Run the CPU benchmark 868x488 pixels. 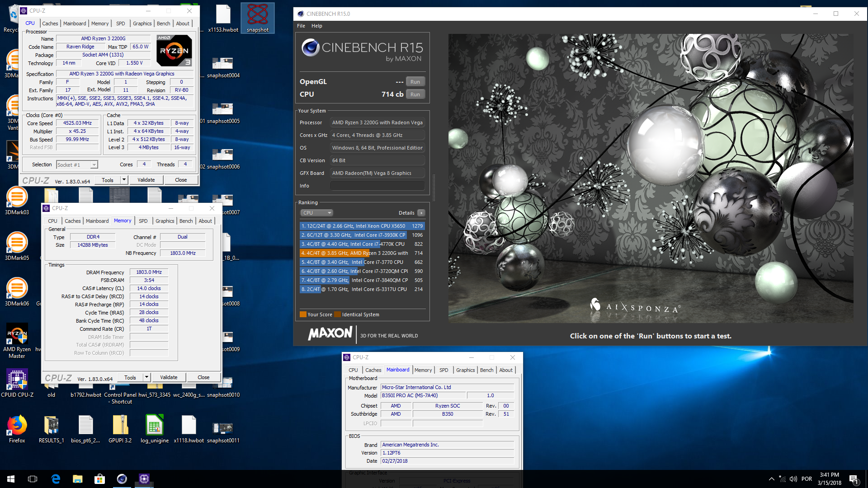(415, 94)
